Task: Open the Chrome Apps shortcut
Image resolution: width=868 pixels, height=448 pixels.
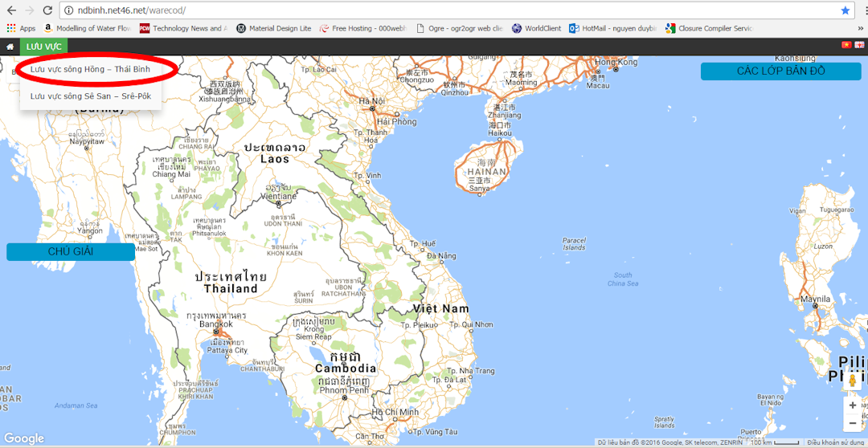Action: (x=21, y=28)
